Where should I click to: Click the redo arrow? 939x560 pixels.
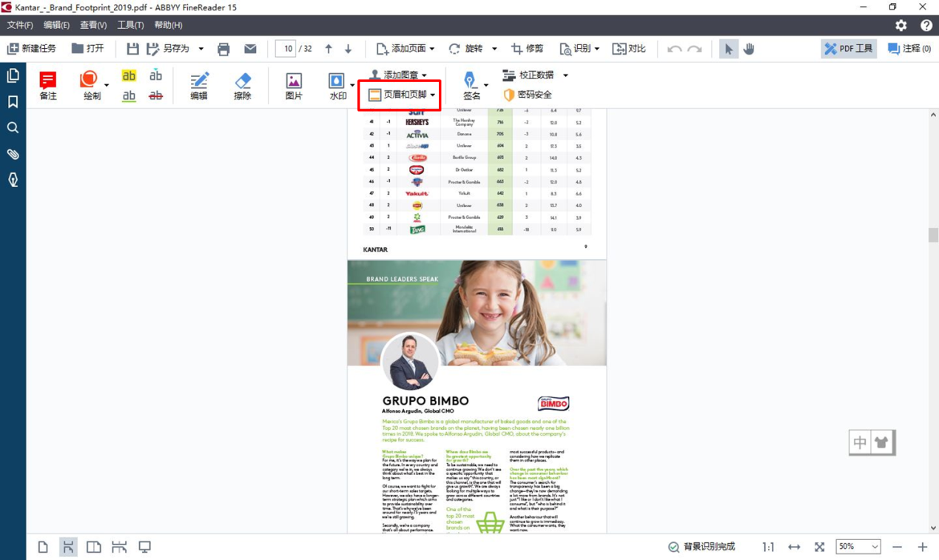(x=695, y=49)
